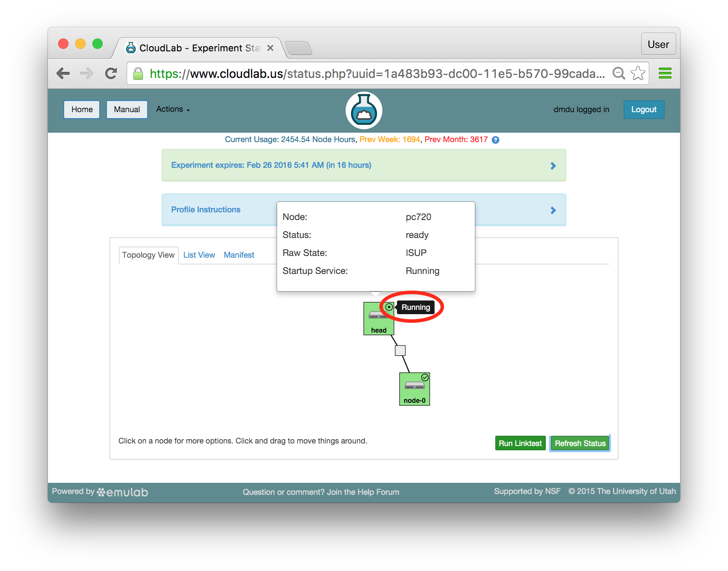The width and height of the screenshot is (728, 571).
Task: Click node-0 checkmark status icon
Action: [425, 378]
